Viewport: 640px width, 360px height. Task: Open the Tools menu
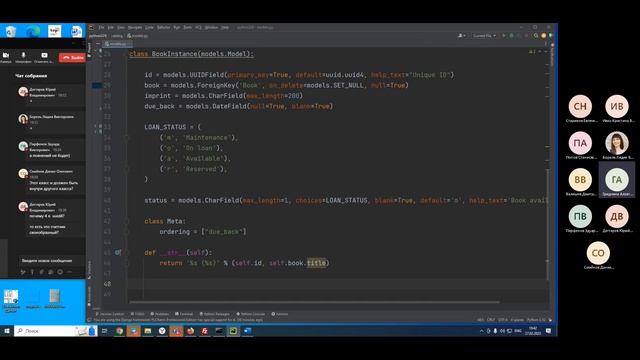pyautogui.click(x=187, y=27)
